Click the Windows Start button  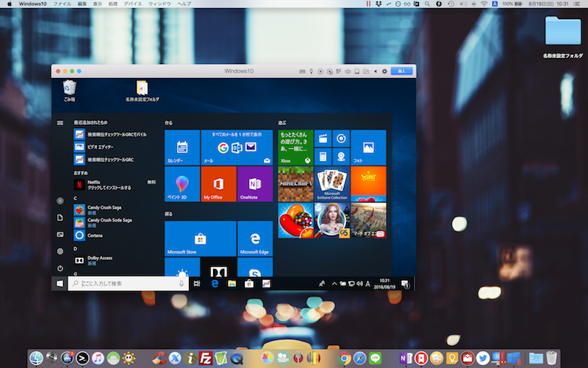60,283
